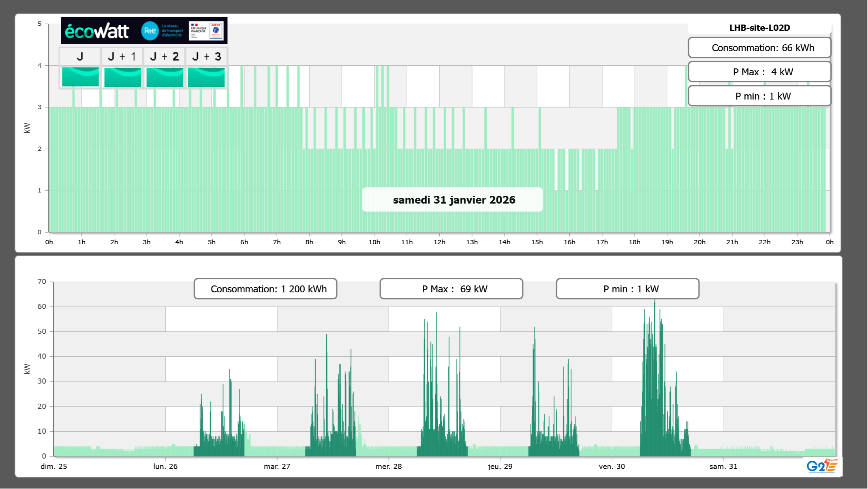Click the Consommation: 66 kWh box
The width and height of the screenshot is (868, 489).
[x=759, y=48]
